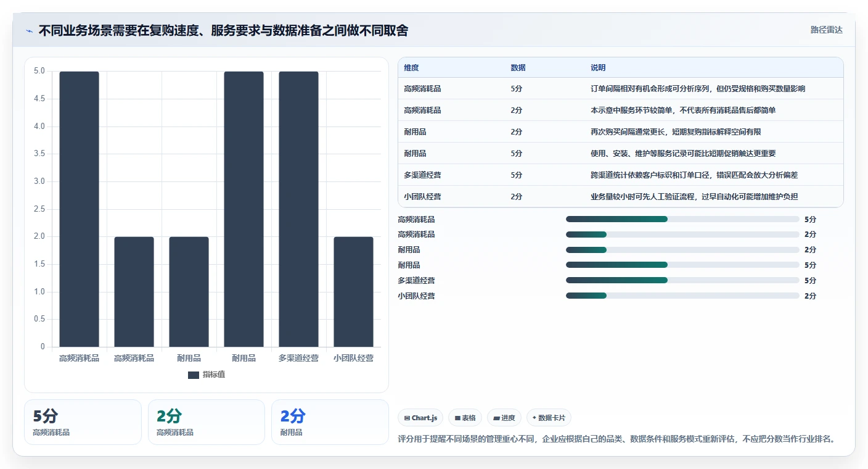Click the short 高频消耗品 bar at 2.0
The image size is (868, 469).
click(x=134, y=292)
